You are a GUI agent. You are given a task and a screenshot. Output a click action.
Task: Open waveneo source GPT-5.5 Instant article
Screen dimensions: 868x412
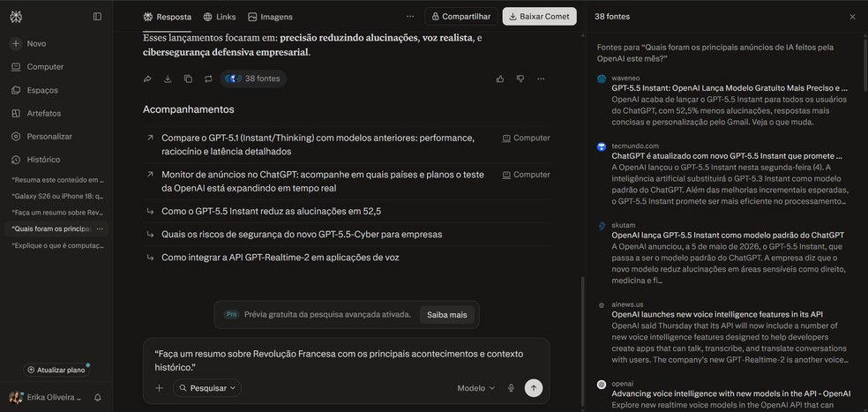pos(730,88)
